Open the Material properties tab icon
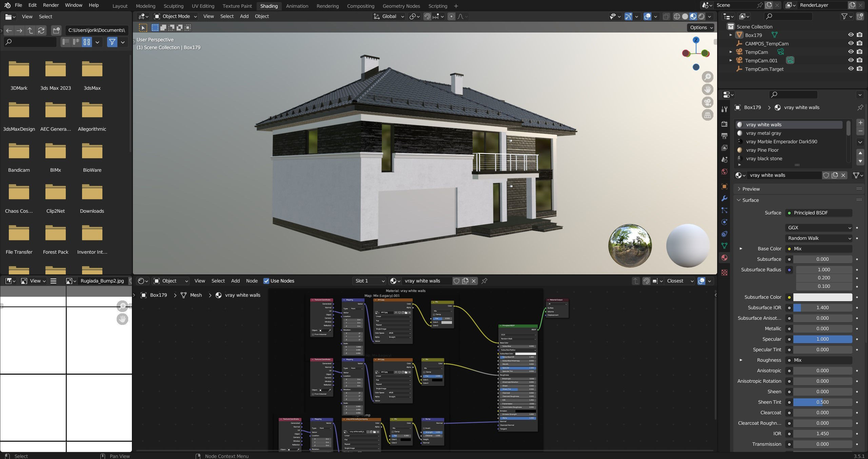Viewport: 868px width, 459px height. click(x=725, y=257)
